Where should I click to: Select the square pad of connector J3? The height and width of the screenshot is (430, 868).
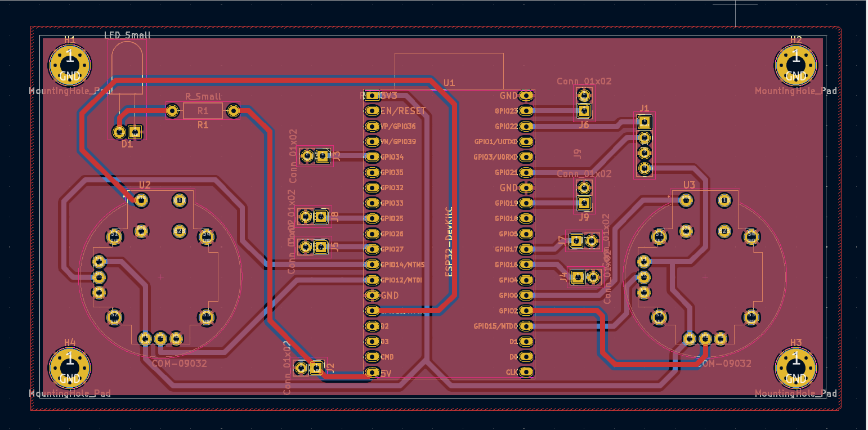pos(323,156)
